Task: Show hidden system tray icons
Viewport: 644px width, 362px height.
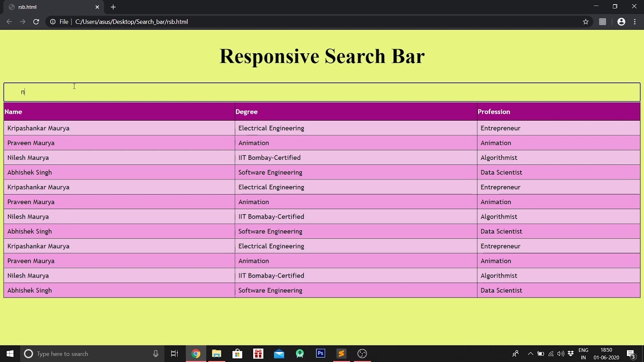Action: click(530, 353)
